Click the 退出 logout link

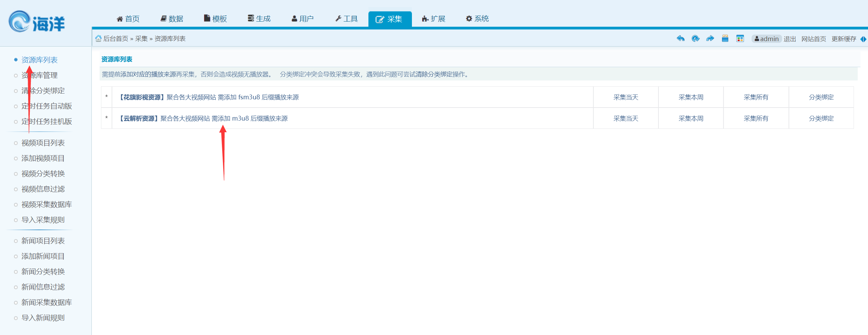pyautogui.click(x=790, y=39)
